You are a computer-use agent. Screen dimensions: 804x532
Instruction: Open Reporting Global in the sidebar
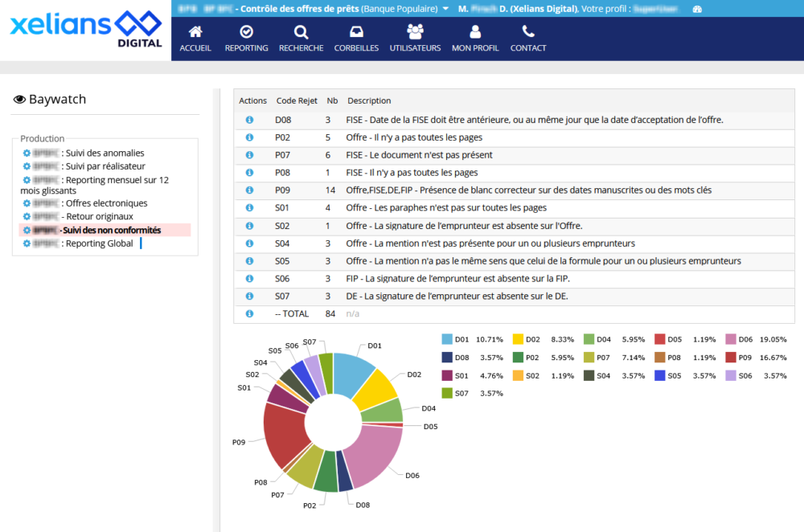click(x=97, y=243)
